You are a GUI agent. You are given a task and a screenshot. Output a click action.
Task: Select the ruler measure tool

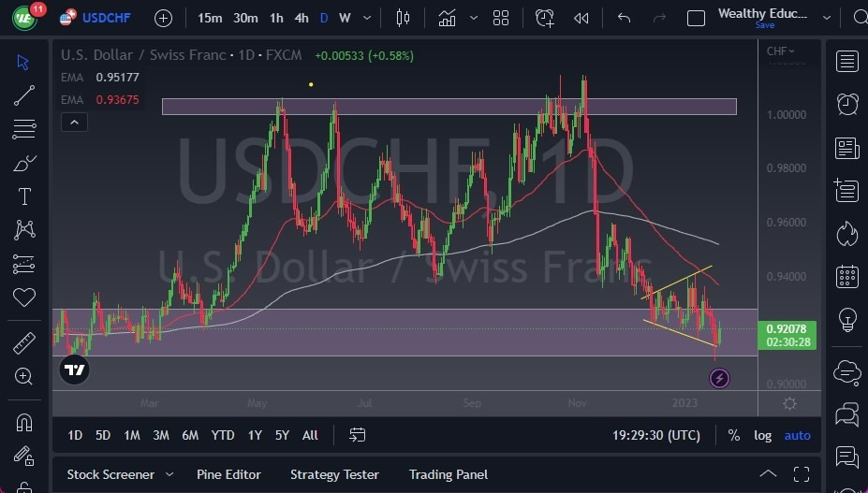23,343
